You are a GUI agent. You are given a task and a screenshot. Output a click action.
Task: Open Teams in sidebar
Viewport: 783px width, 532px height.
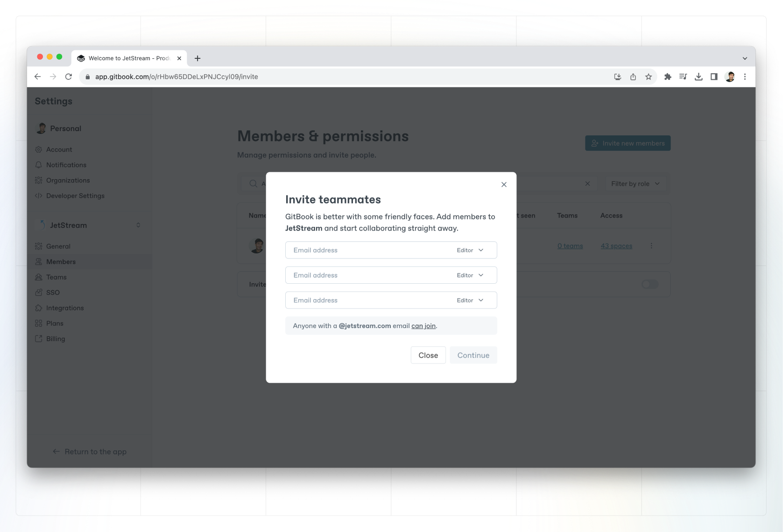tap(56, 277)
